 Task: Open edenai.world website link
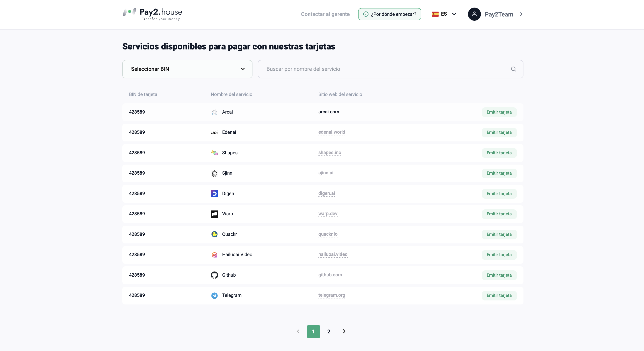click(332, 132)
